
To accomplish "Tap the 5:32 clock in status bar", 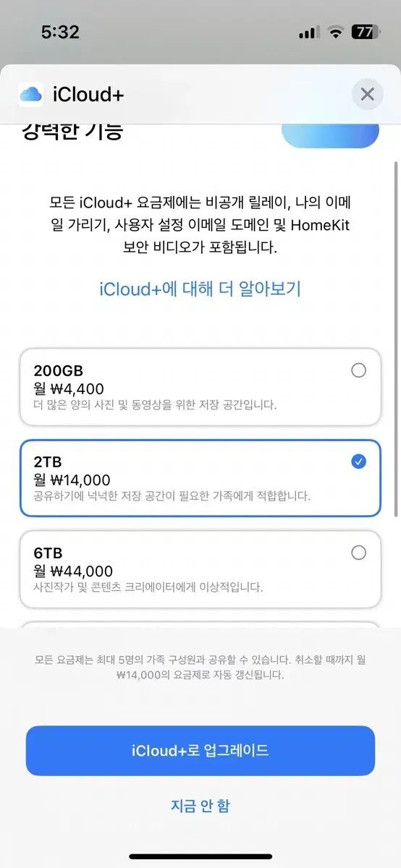I will pyautogui.click(x=60, y=32).
